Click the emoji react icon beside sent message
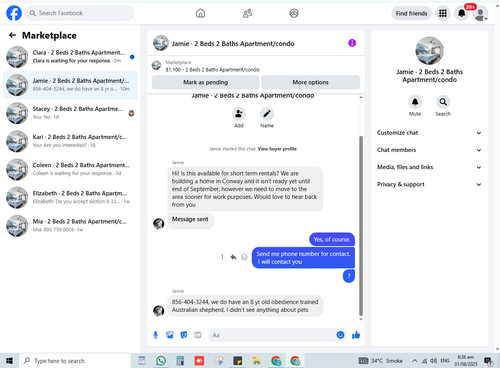 244,257
